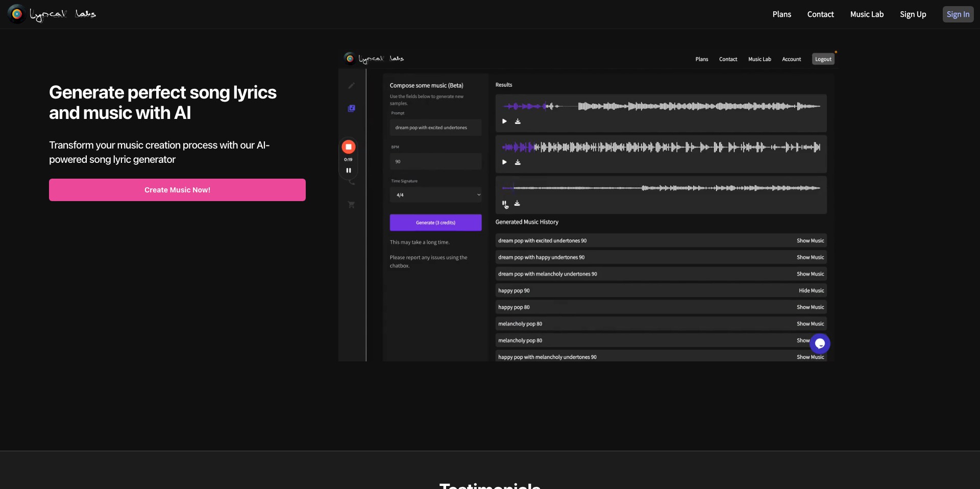Play the second result track

[x=504, y=162]
